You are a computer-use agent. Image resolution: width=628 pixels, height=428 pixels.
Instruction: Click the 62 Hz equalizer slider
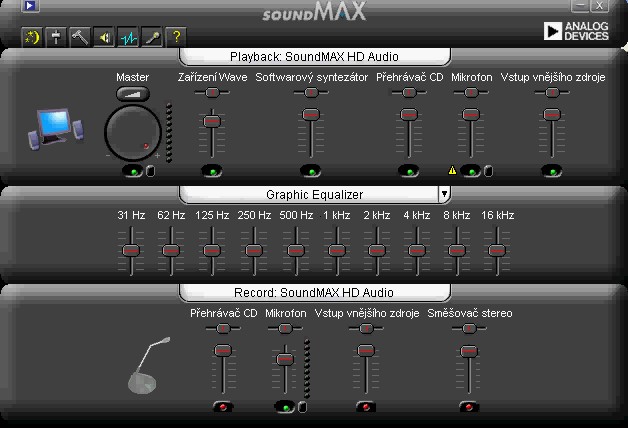coord(171,251)
